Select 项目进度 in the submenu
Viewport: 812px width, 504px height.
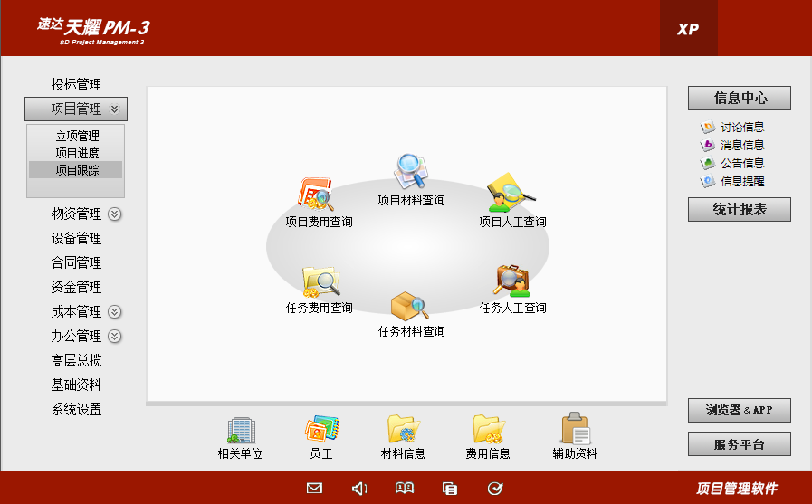(77, 153)
